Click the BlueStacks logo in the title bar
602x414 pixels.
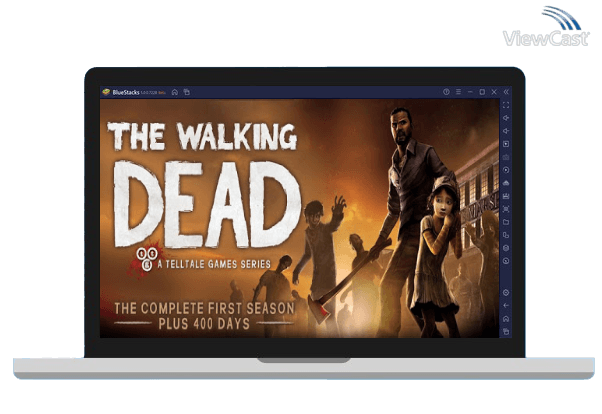[x=106, y=92]
